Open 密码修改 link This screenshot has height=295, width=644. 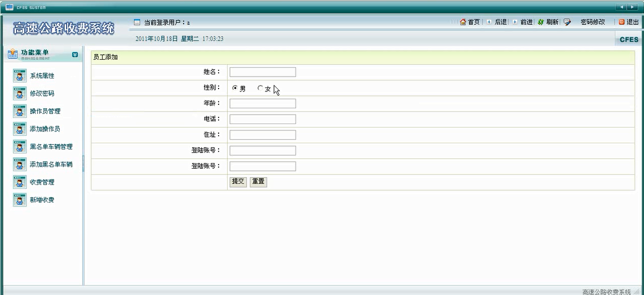(x=593, y=22)
